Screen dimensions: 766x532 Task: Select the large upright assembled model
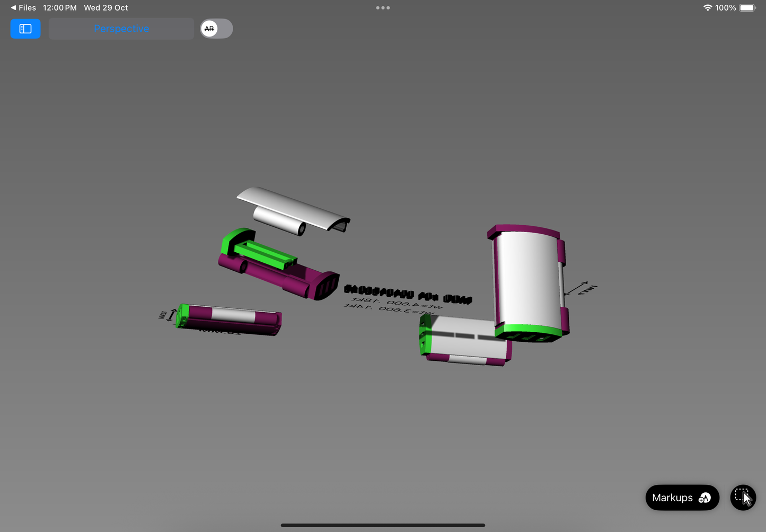(x=527, y=278)
